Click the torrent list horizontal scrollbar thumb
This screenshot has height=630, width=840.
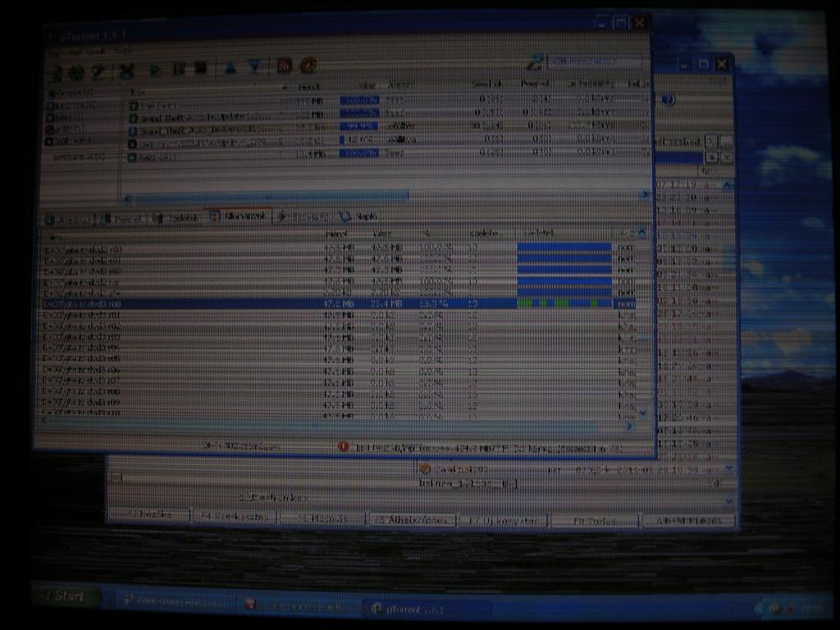[271, 197]
